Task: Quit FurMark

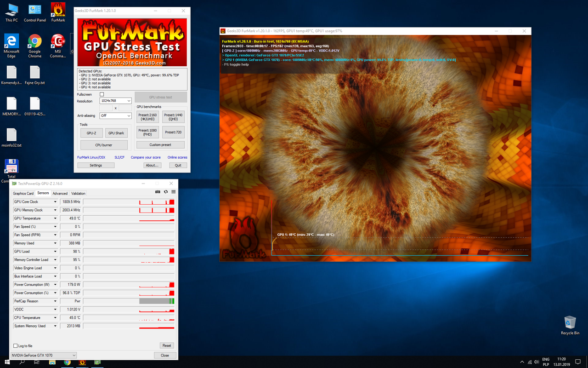Action: [178, 166]
